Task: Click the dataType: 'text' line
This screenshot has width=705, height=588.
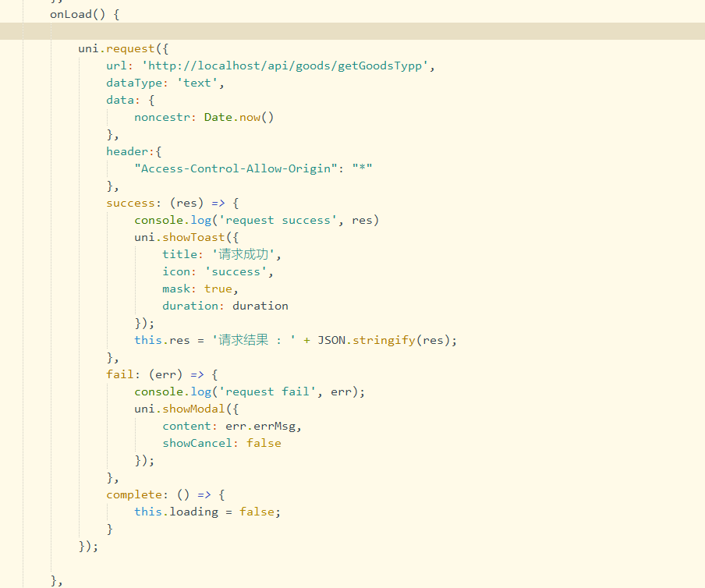Action: click(165, 83)
